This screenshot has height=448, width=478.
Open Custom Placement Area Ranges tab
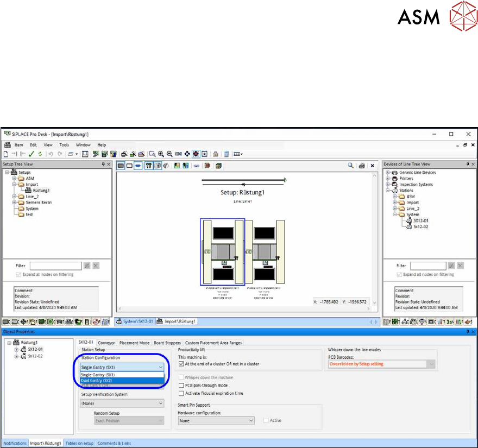(x=213, y=343)
